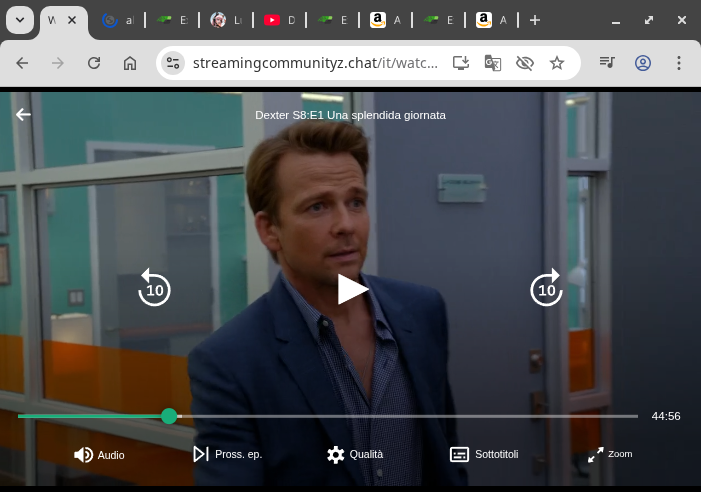Click the crossed-eye tracking protection icon
701x492 pixels.
(525, 63)
